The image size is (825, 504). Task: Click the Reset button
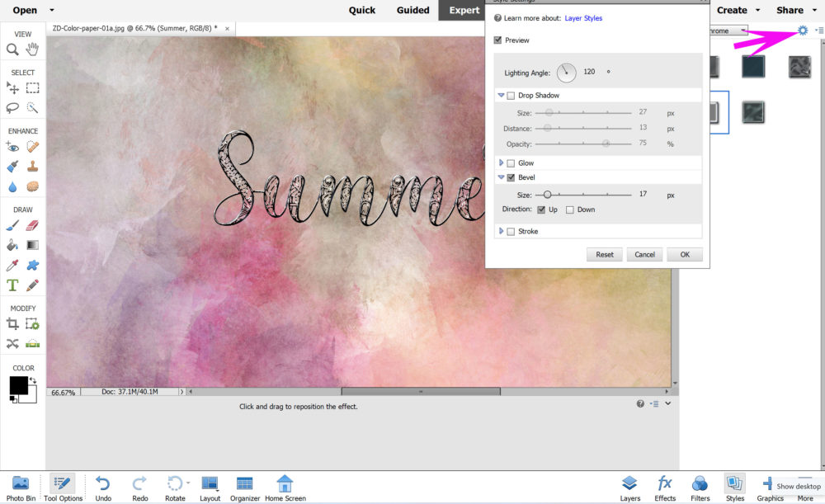(605, 255)
